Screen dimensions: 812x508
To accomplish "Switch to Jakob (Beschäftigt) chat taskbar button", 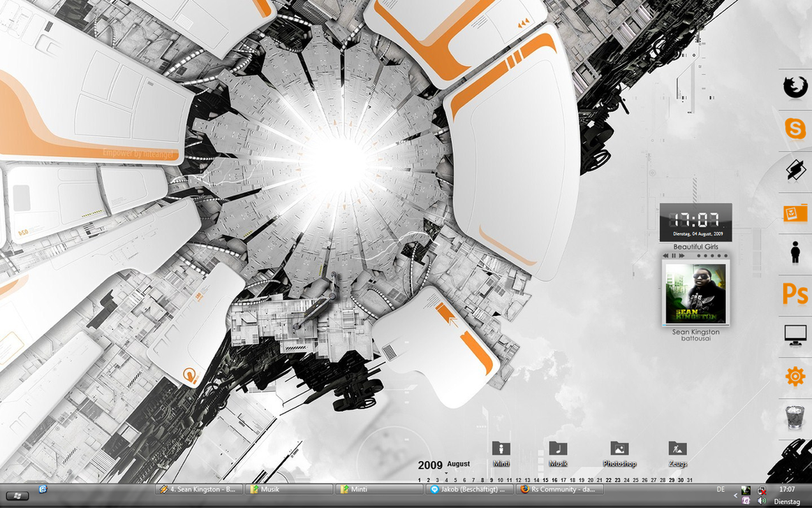I will [468, 490].
